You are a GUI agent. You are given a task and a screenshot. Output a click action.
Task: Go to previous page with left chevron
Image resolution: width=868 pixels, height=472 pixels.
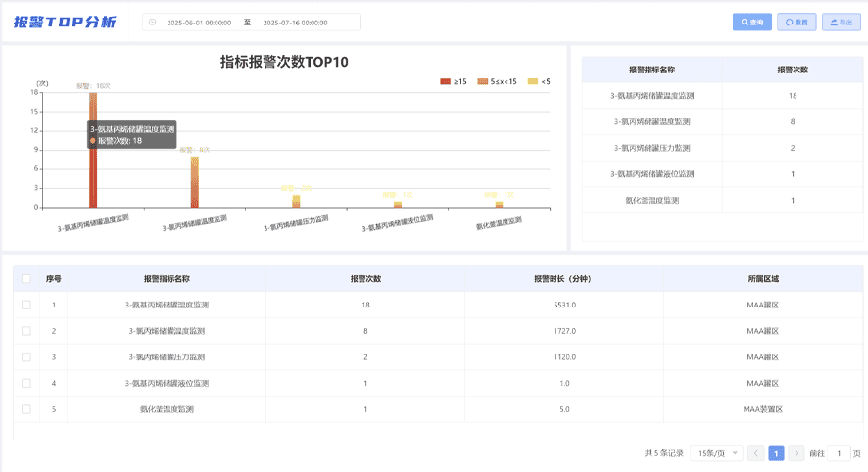pyautogui.click(x=755, y=453)
